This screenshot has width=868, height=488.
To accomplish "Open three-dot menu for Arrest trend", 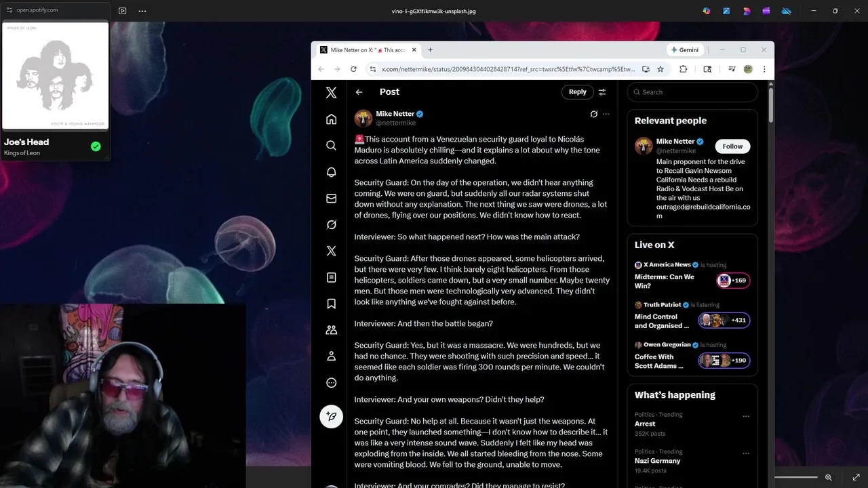I will pos(746,416).
